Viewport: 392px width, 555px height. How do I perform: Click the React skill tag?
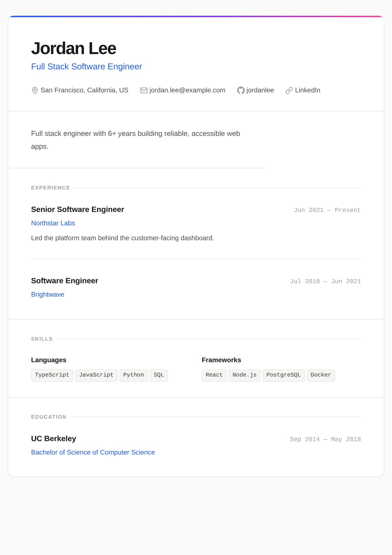pyautogui.click(x=214, y=375)
